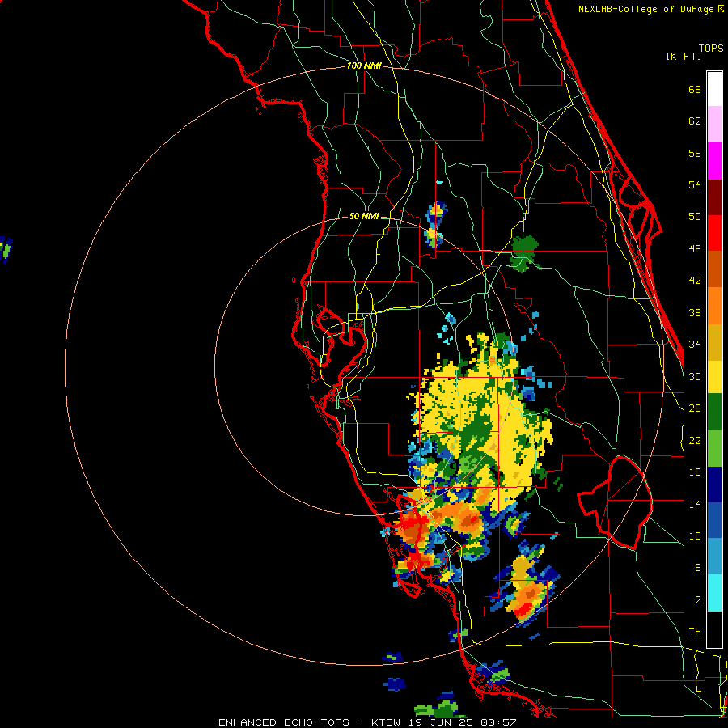Select the 10 label on the legend
This screenshot has width=728, height=728.
point(695,536)
